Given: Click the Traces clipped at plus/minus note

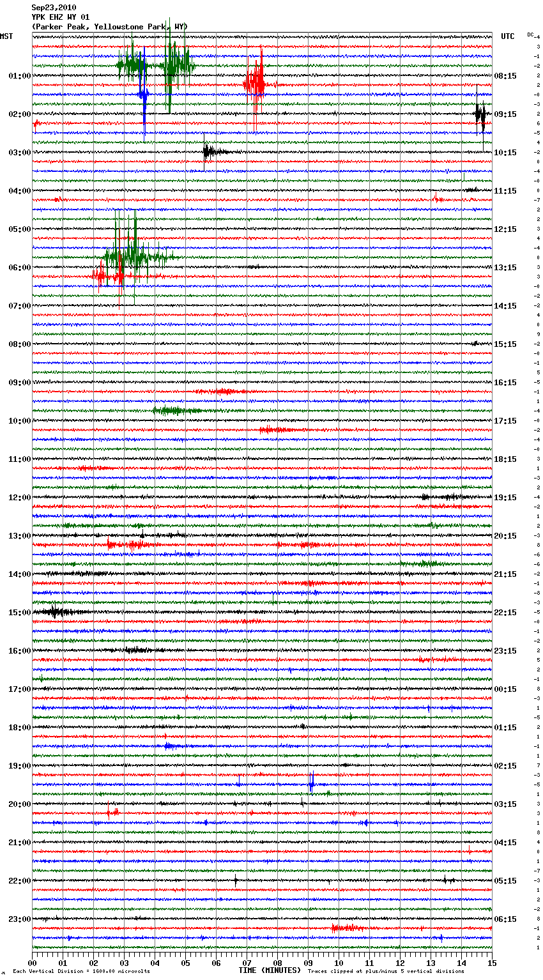Looking at the screenshot, I should [386, 971].
